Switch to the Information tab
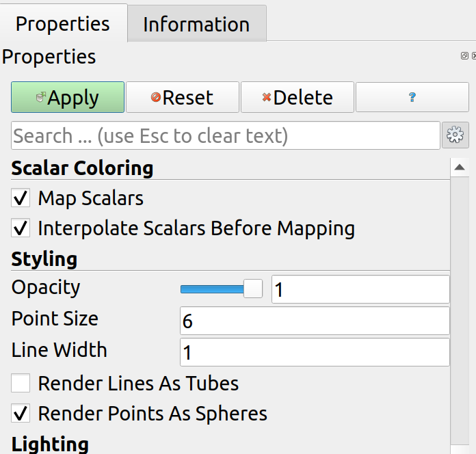 coord(196,24)
